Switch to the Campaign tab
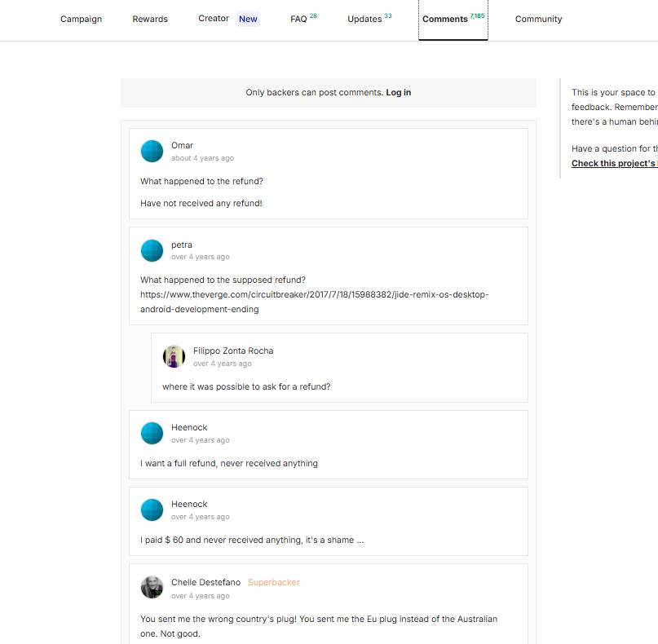Image resolution: width=658 pixels, height=644 pixels. point(81,19)
